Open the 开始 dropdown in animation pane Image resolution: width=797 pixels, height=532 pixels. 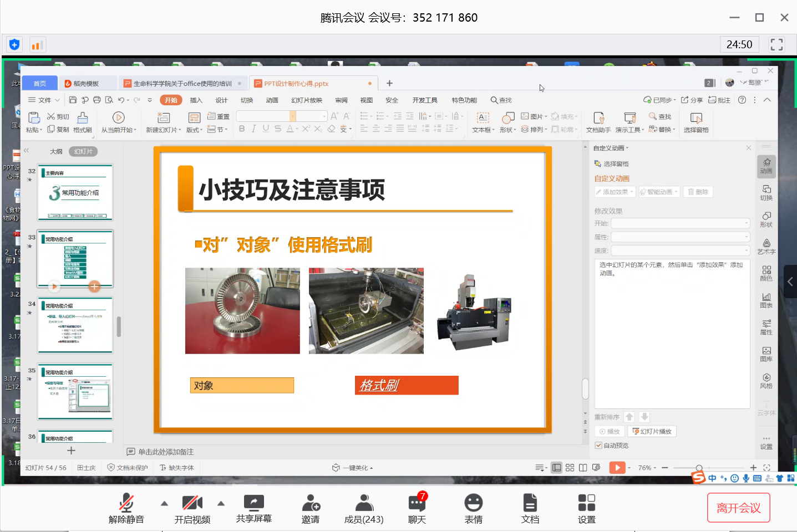click(680, 223)
